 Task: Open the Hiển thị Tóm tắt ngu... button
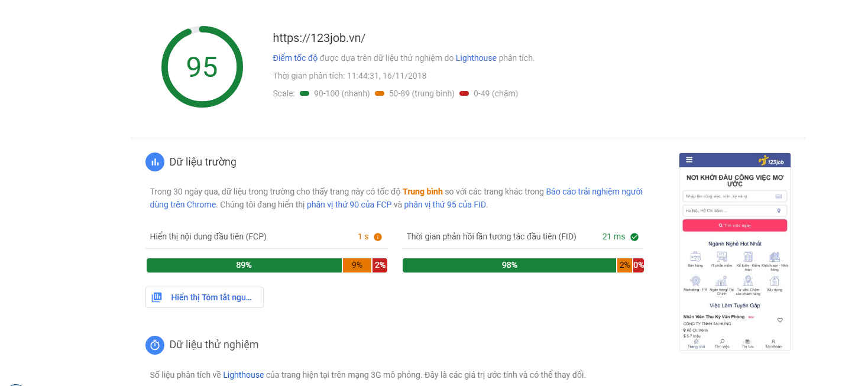(205, 297)
